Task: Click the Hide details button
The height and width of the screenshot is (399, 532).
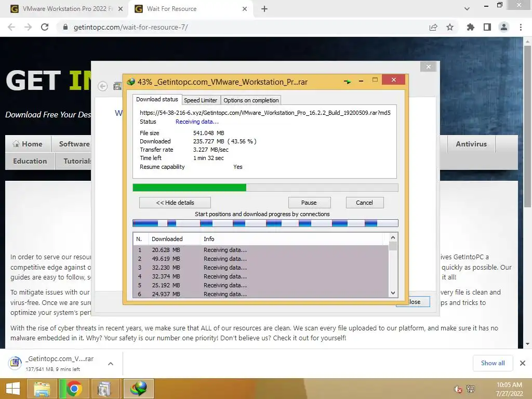Action: [175, 203]
